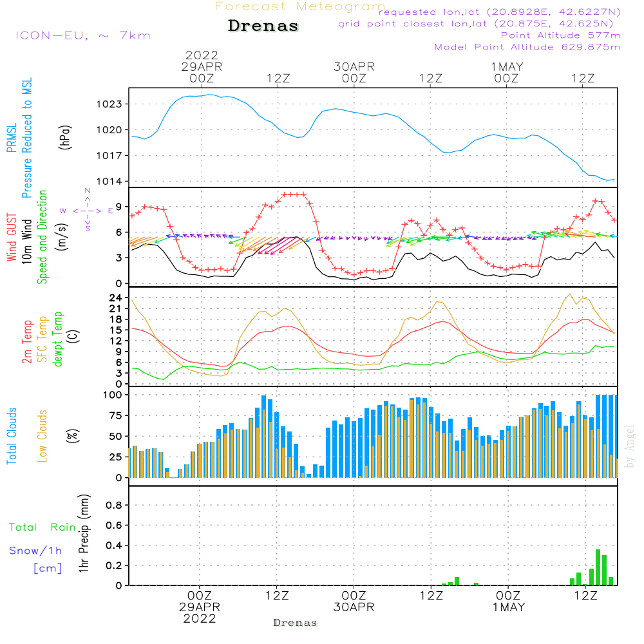Screen dimensions: 644x644
Task: Select the "24" temperature axis value
Action: click(x=115, y=298)
